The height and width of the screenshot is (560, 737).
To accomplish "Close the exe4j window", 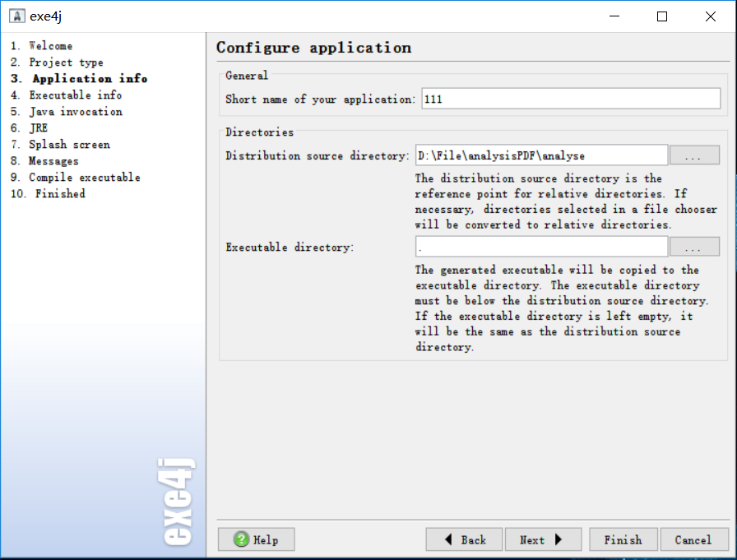I will [x=711, y=16].
